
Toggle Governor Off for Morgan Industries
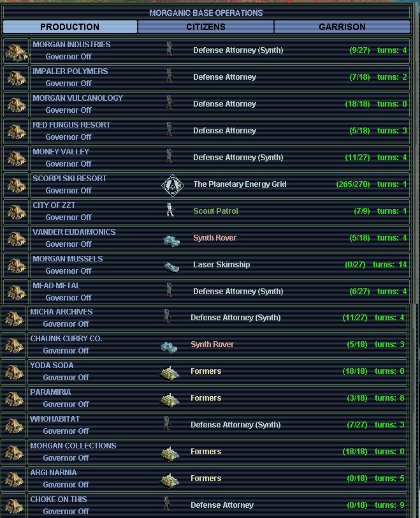click(68, 57)
